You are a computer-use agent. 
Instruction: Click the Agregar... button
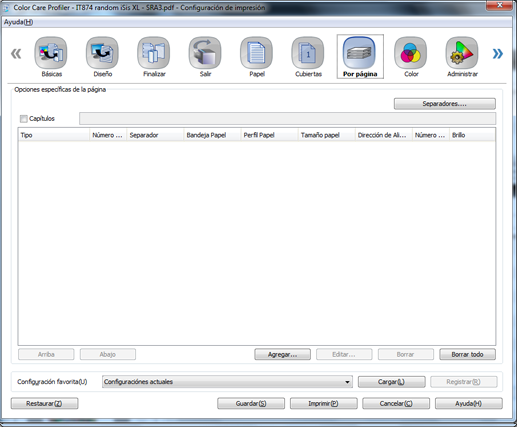point(282,354)
